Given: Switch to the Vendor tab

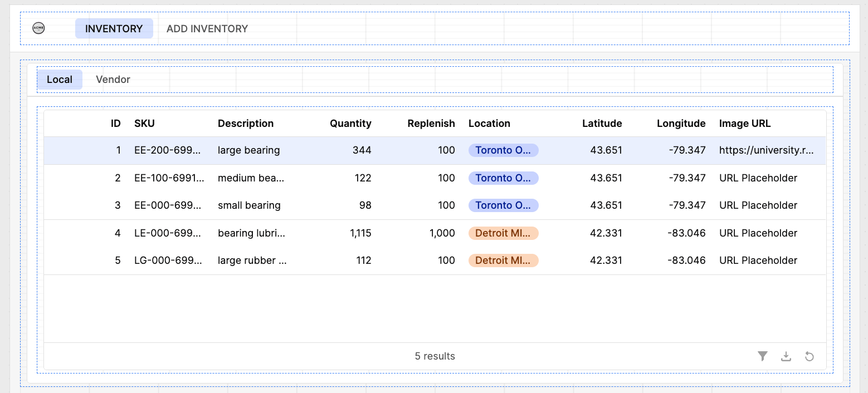Looking at the screenshot, I should tap(113, 80).
